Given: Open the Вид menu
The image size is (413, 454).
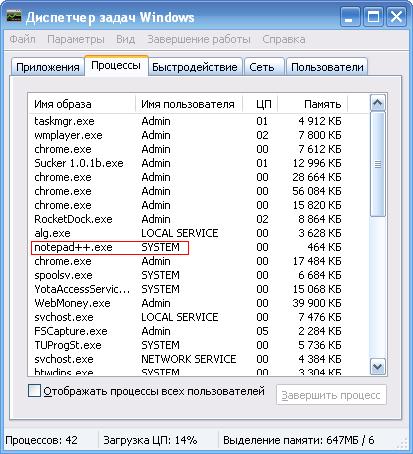Looking at the screenshot, I should [125, 39].
